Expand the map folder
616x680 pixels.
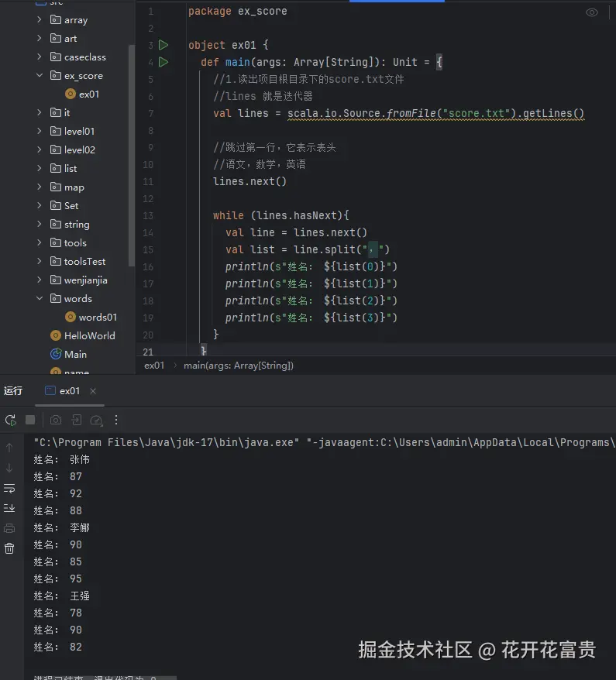click(x=40, y=187)
